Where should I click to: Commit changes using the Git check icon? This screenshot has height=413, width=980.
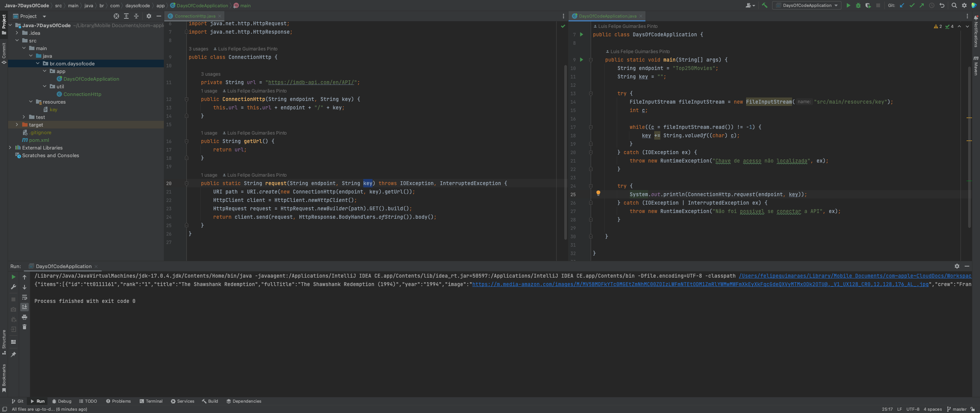(911, 5)
